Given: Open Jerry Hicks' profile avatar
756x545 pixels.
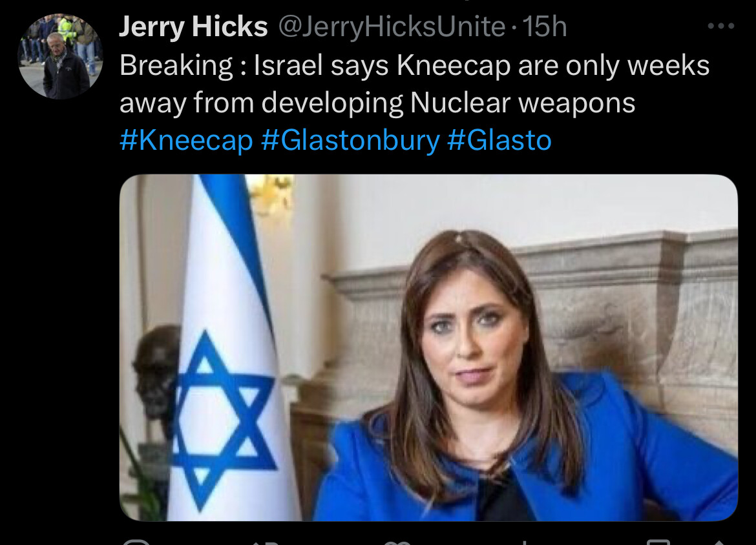Looking at the screenshot, I should [60, 56].
